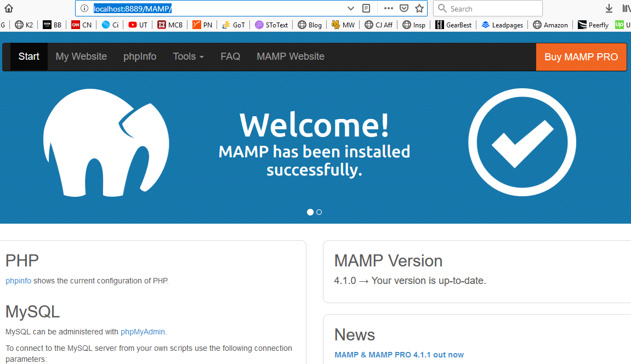Image resolution: width=631 pixels, height=364 pixels.
Task: Click the checkmark circle graphic
Action: pyautogui.click(x=522, y=143)
